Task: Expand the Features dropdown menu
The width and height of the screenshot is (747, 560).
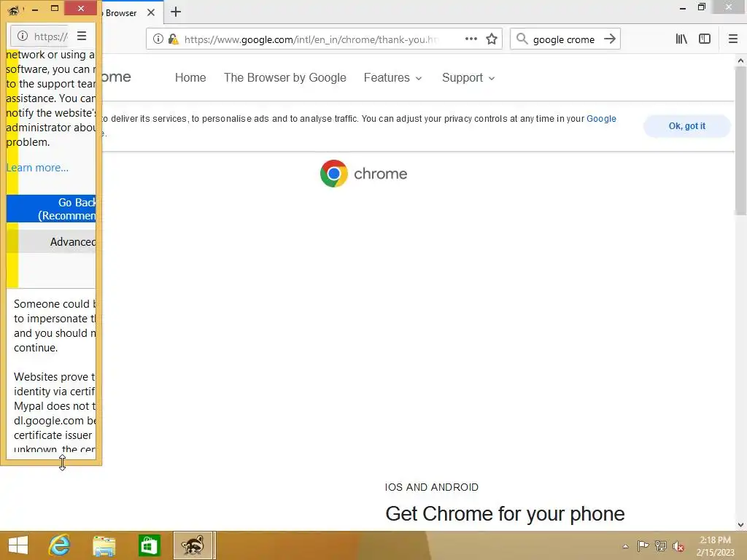Action: (393, 77)
